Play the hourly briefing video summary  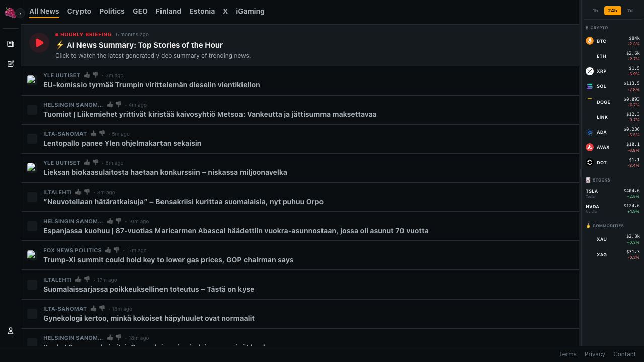tap(39, 43)
